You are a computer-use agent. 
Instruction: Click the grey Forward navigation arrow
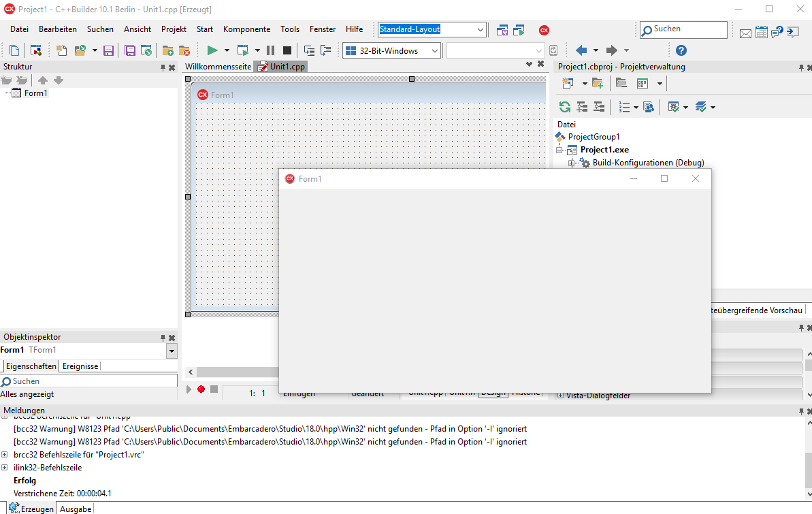tap(612, 50)
